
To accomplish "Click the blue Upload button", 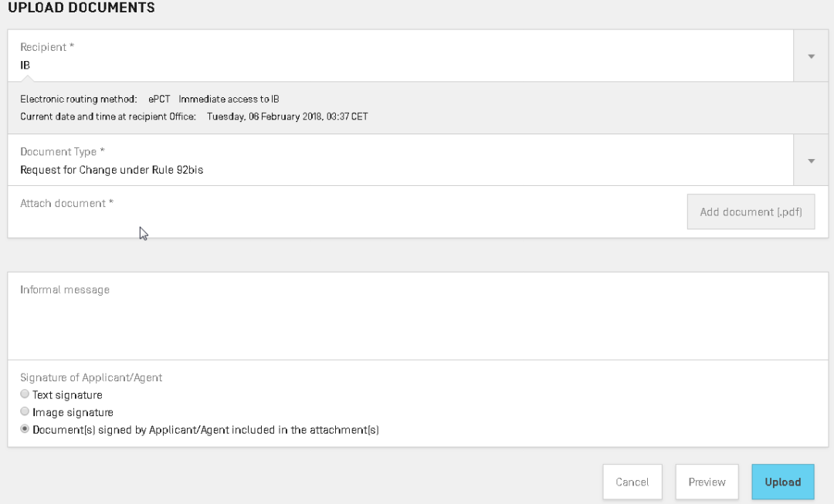I will pos(782,482).
